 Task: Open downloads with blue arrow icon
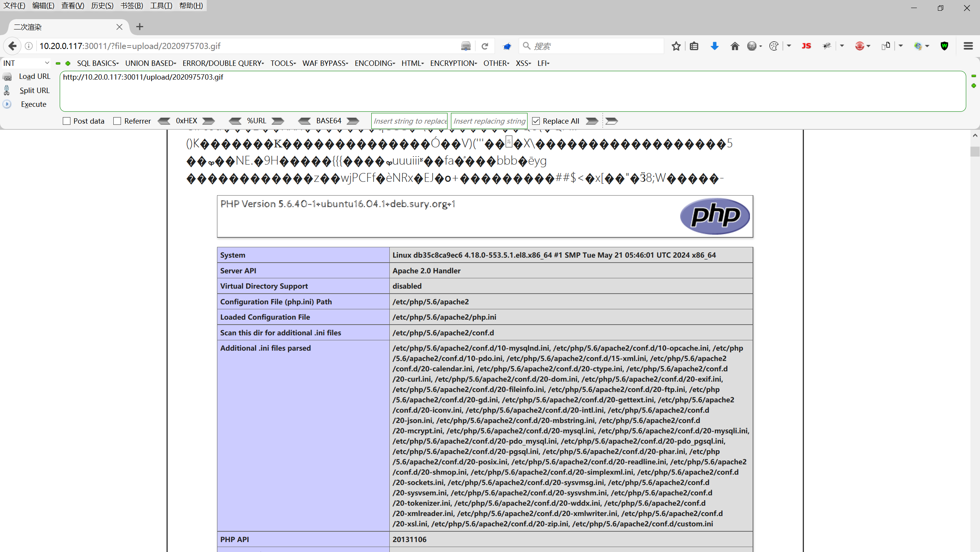(x=714, y=46)
